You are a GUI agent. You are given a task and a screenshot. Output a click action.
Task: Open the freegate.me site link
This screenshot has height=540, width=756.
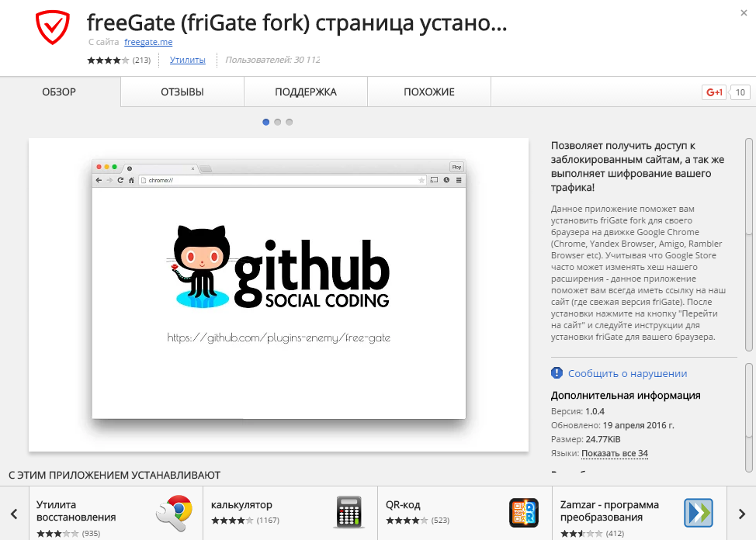click(148, 42)
